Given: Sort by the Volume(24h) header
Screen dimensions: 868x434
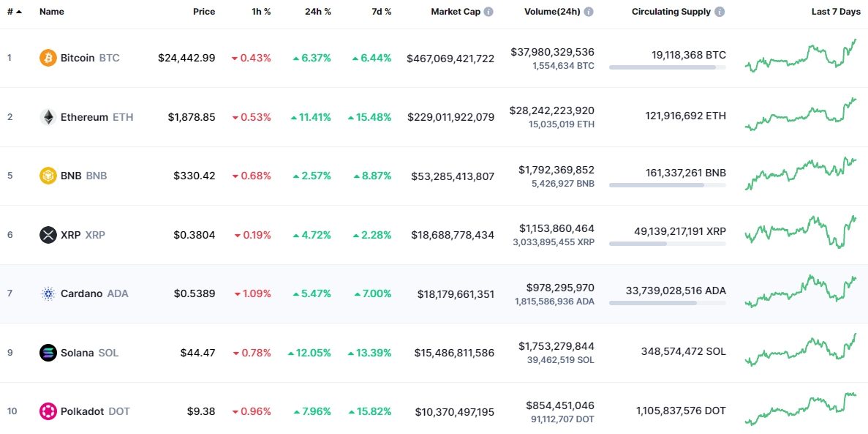Looking at the screenshot, I should [x=553, y=12].
